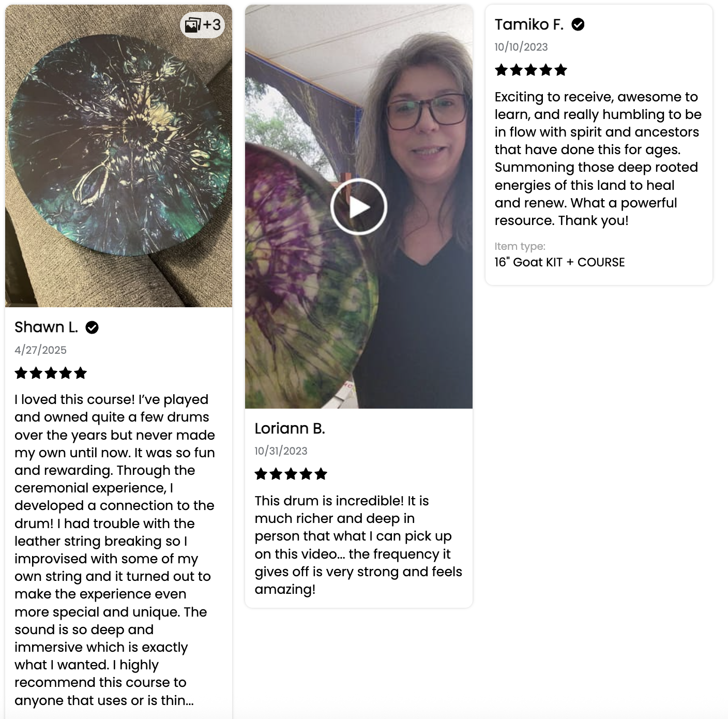This screenshot has width=728, height=719.
Task: Click Tamiko F.'s five-star rating
Action: click(531, 70)
